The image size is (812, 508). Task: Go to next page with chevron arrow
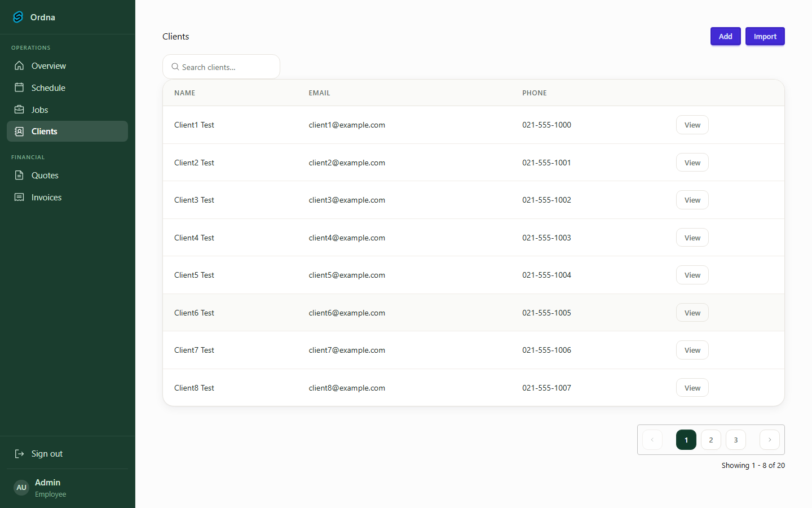(770, 440)
